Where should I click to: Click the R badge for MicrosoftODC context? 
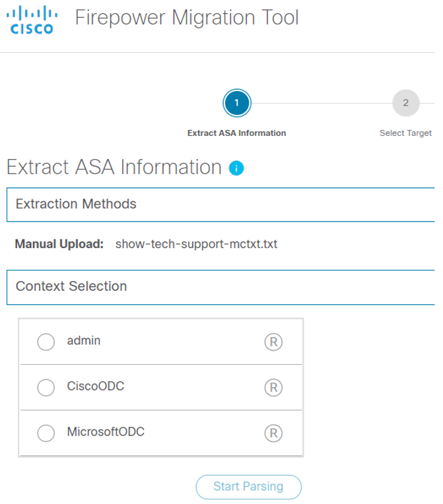coord(273,433)
